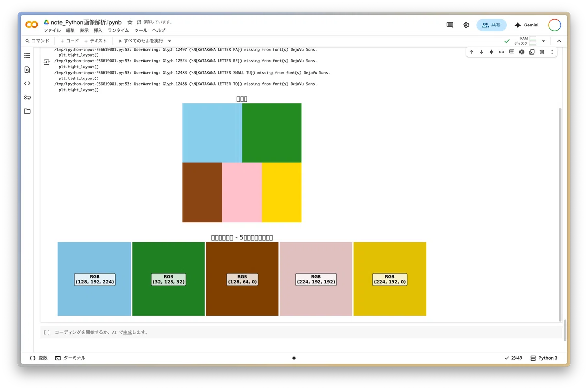588x390 pixels.
Task: Open the ファイル menu
Action: coord(52,30)
